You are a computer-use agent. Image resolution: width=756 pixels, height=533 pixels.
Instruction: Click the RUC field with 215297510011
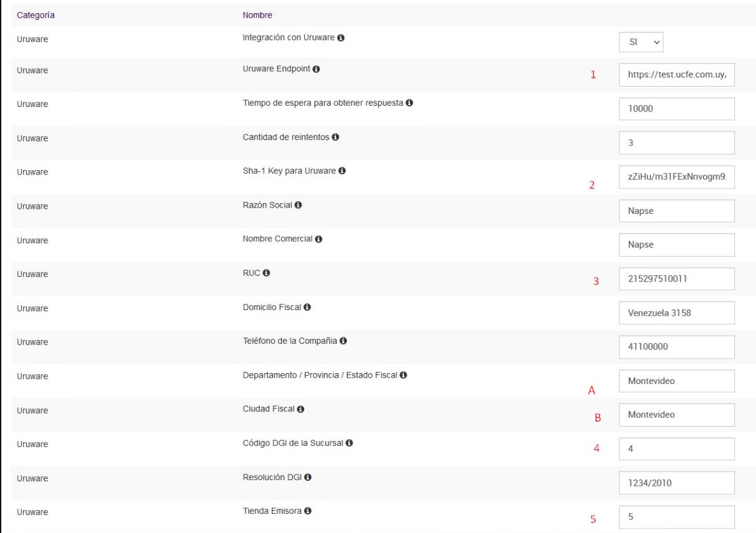[x=676, y=278]
